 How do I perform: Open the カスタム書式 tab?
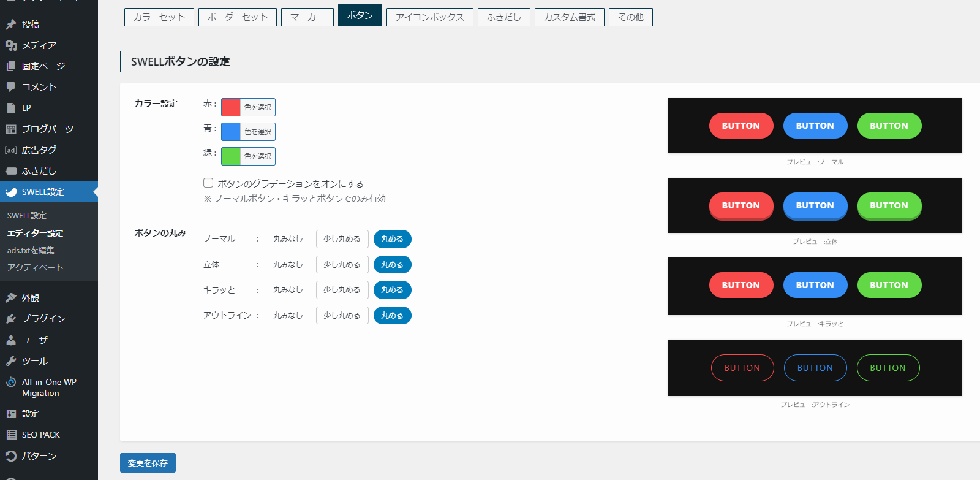[x=570, y=17]
